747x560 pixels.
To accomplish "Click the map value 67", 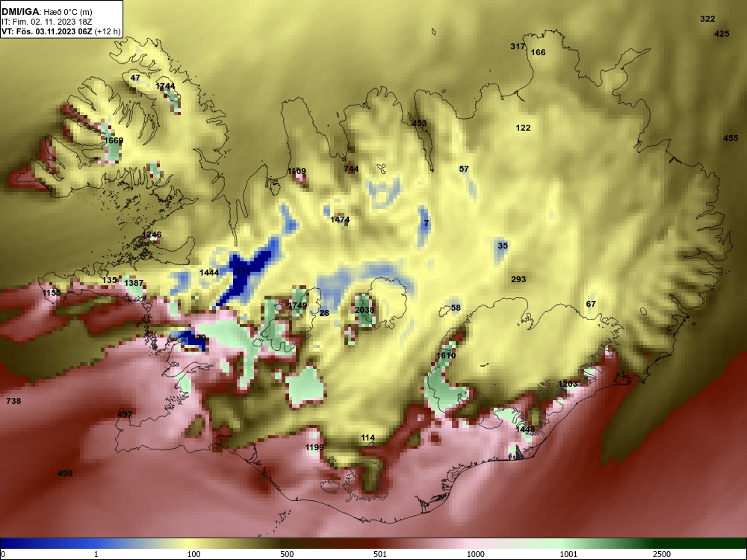I will click(x=591, y=304).
